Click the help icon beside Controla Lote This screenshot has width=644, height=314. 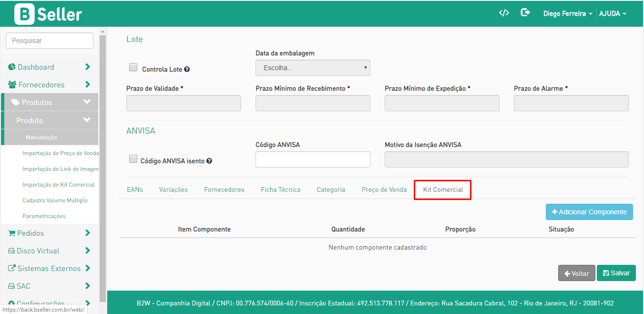187,69
